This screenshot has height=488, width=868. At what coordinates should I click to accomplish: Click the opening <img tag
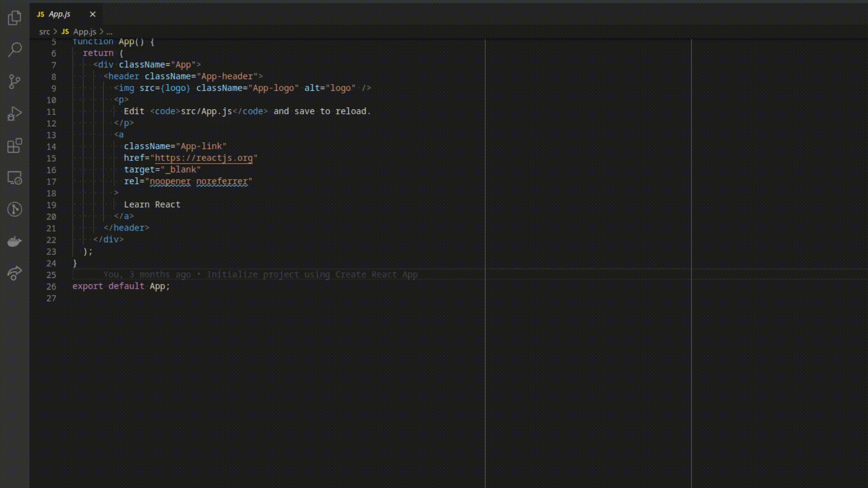(x=124, y=88)
